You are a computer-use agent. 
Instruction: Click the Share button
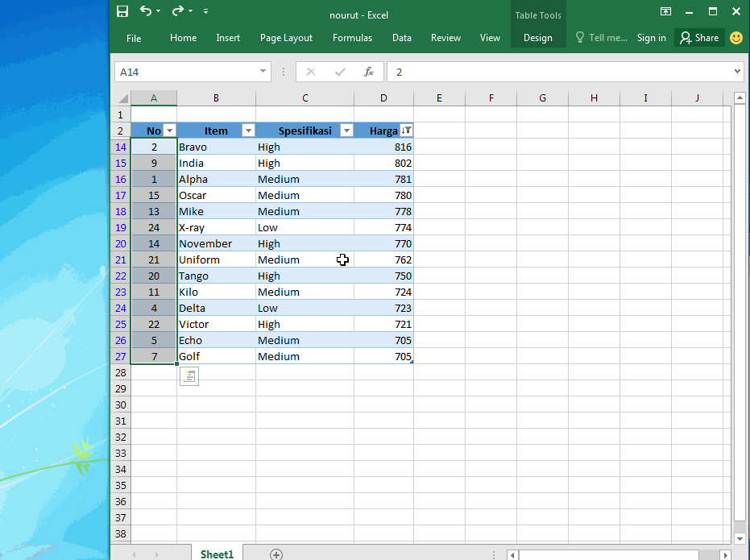point(699,37)
